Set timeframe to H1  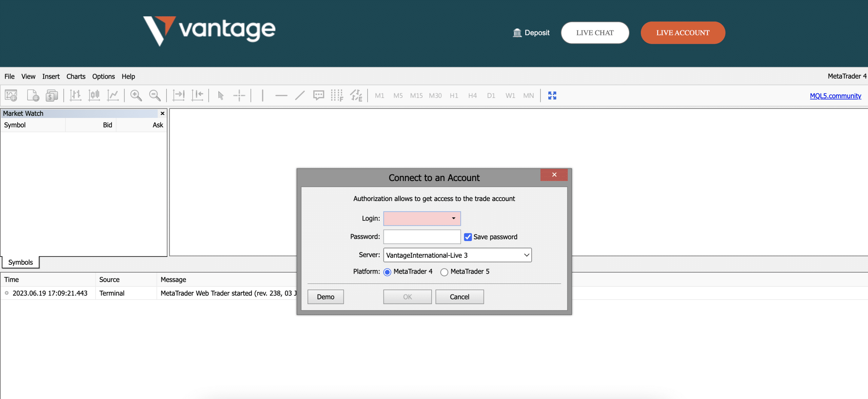[454, 96]
